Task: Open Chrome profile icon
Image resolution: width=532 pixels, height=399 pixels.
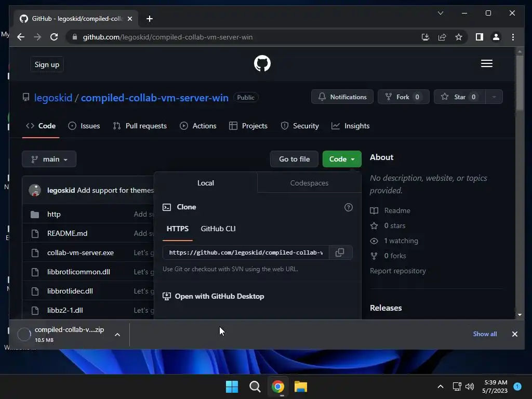Action: tap(496, 37)
